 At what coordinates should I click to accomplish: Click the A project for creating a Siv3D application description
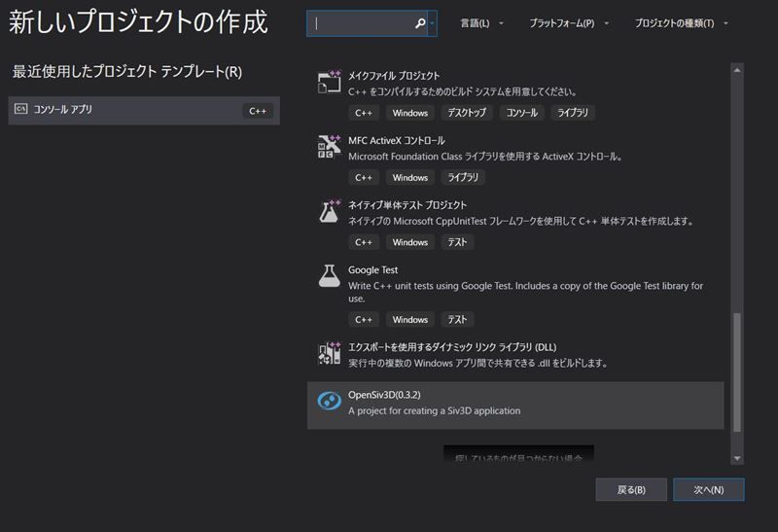434,410
